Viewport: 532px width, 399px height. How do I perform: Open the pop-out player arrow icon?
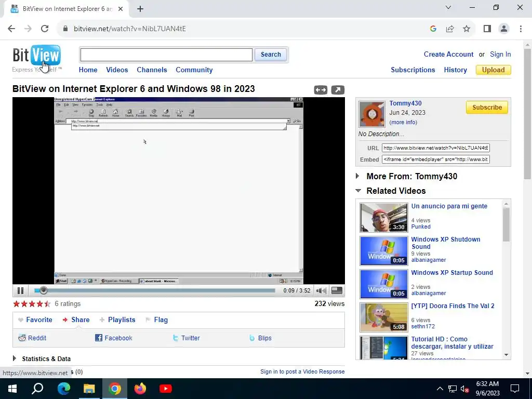[x=338, y=90]
